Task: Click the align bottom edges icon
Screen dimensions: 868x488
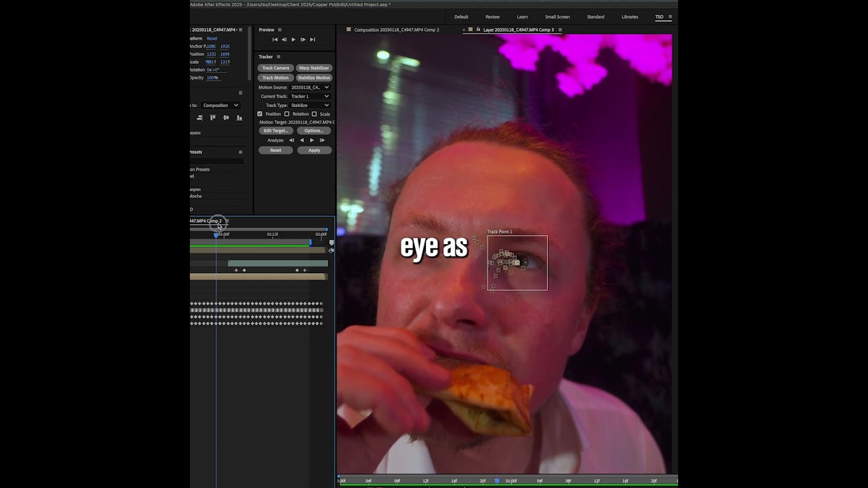Action: [x=239, y=118]
